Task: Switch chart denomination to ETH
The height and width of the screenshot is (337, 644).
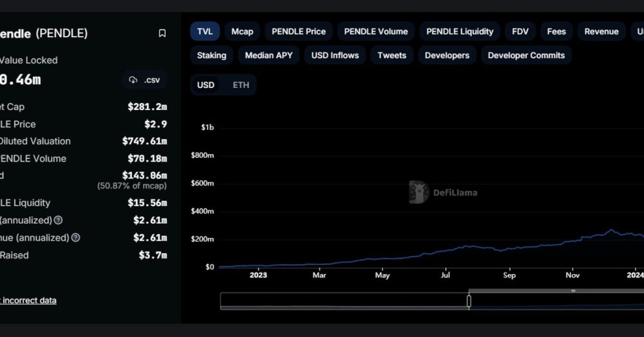Action: tap(241, 85)
